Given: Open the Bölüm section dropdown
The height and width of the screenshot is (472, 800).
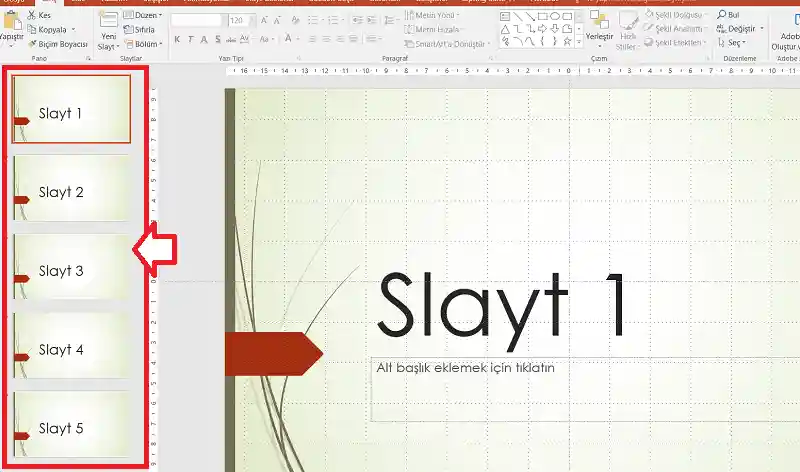Looking at the screenshot, I should point(144,44).
